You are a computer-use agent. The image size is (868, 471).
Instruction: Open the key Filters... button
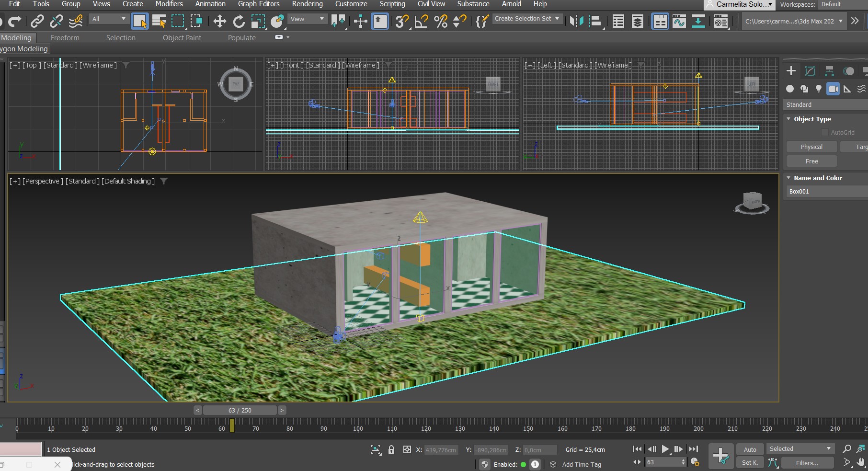[x=807, y=463]
